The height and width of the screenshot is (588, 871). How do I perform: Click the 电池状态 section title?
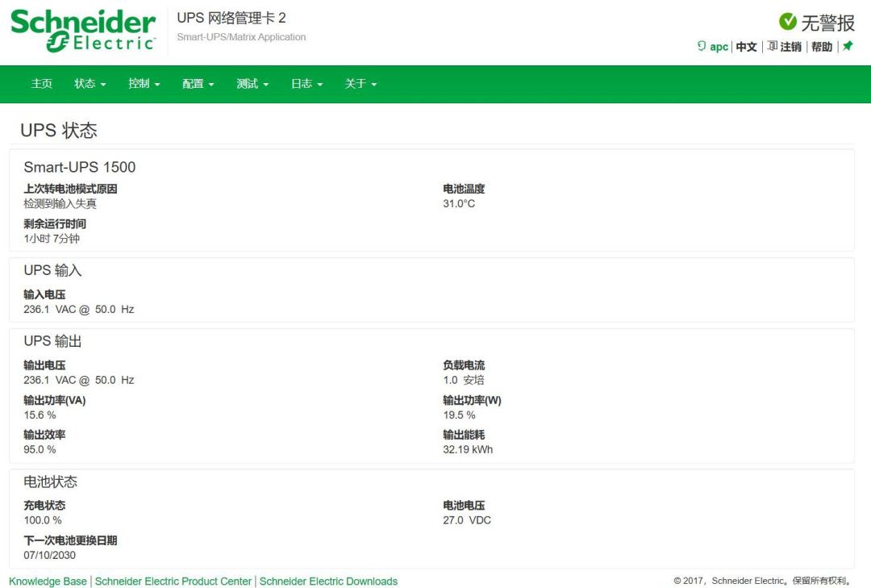[x=51, y=482]
